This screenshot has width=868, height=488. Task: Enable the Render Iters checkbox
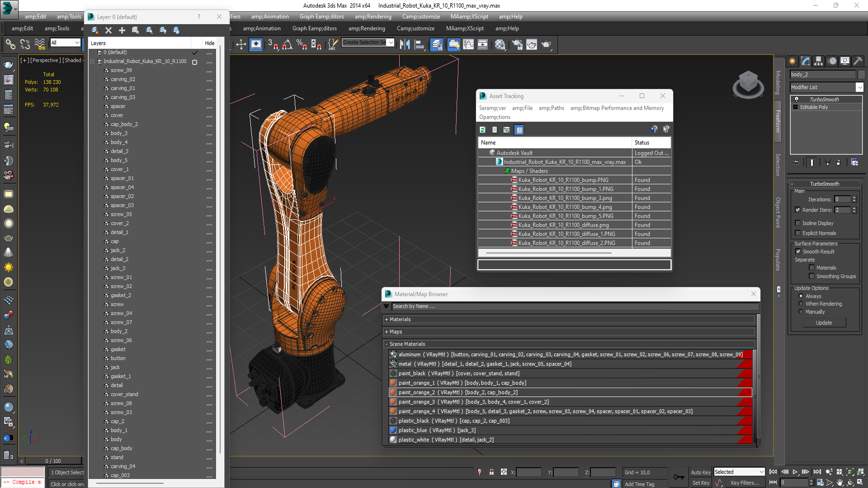click(x=798, y=210)
